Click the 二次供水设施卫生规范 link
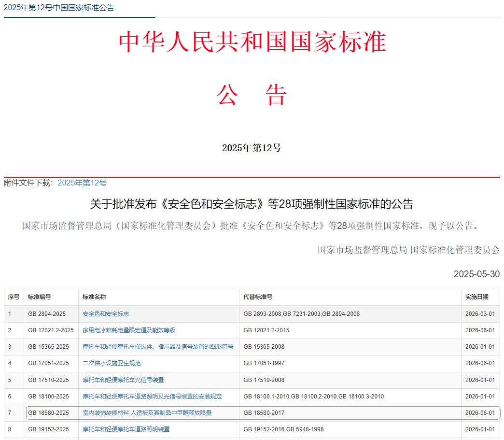 pos(112,363)
